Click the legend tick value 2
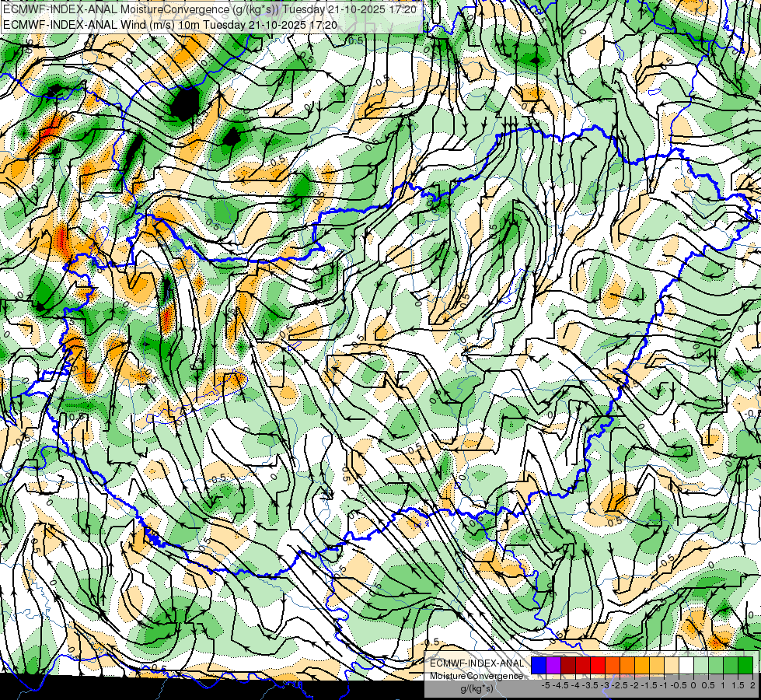The width and height of the screenshot is (761, 700). click(752, 685)
